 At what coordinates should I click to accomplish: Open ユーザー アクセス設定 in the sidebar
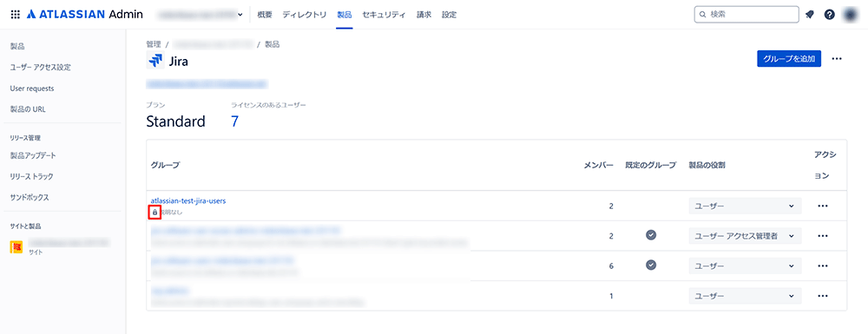click(x=41, y=68)
